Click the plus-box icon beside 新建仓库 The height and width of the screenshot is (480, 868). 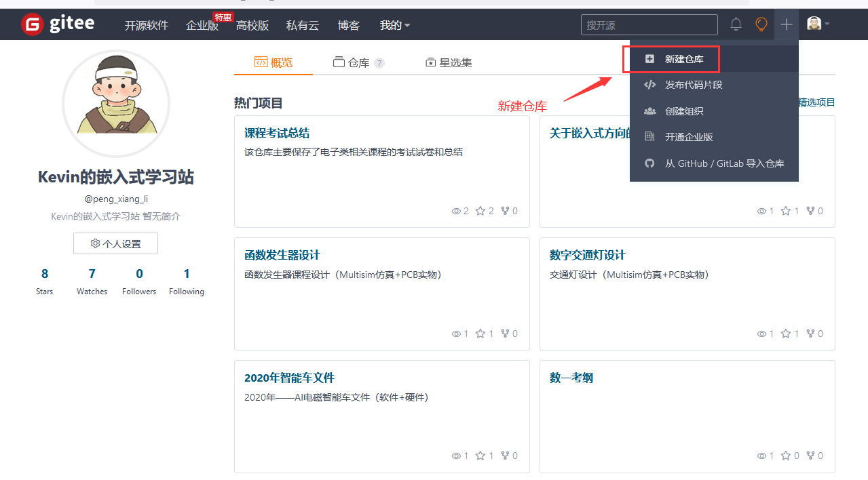649,59
